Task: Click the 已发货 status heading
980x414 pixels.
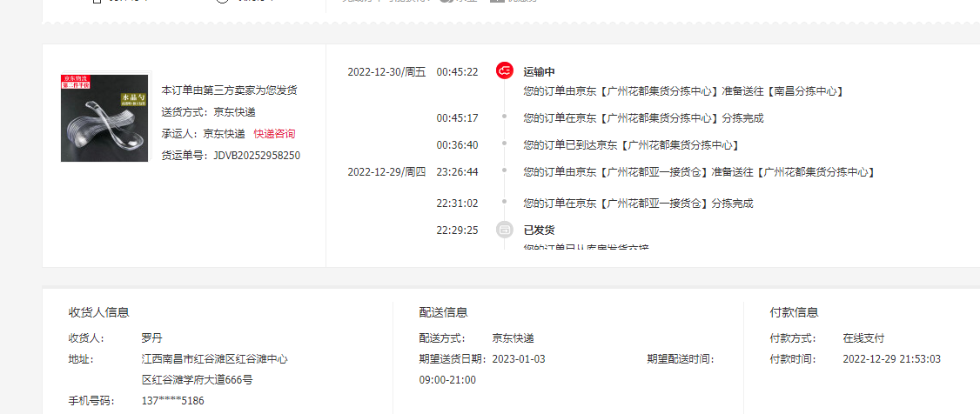Action: click(539, 230)
